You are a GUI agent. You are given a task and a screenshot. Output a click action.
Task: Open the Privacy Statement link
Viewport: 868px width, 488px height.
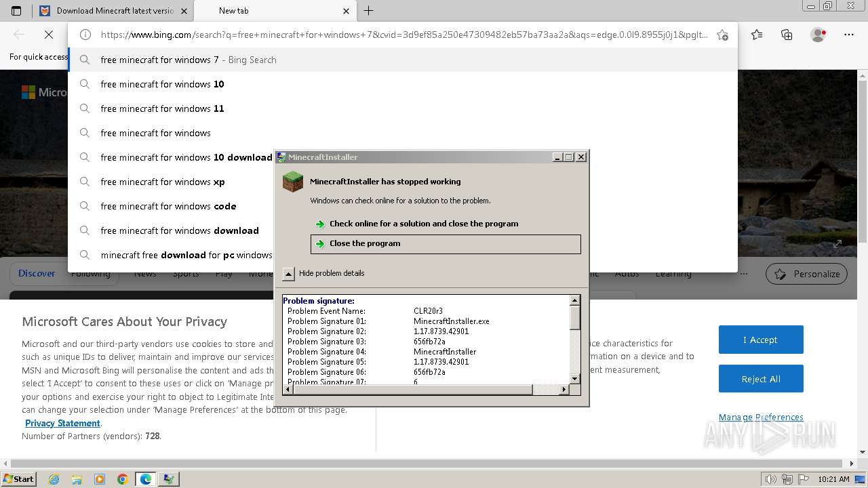pyautogui.click(x=63, y=423)
